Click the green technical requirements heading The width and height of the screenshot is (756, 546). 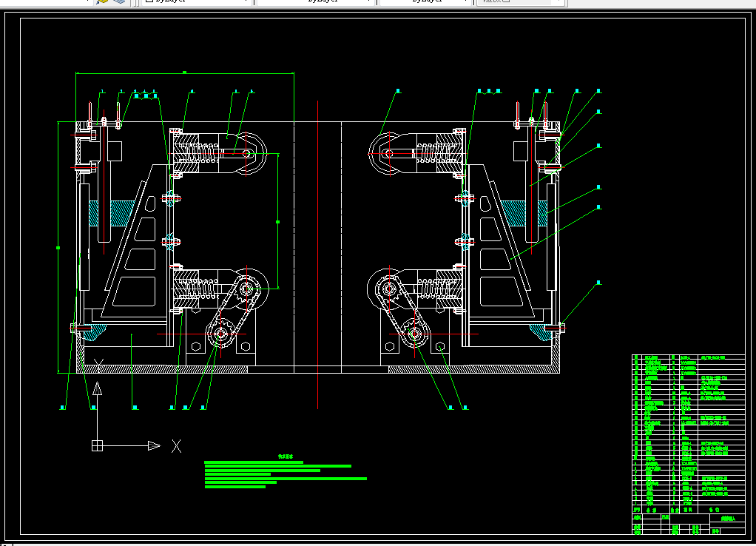[286, 457]
